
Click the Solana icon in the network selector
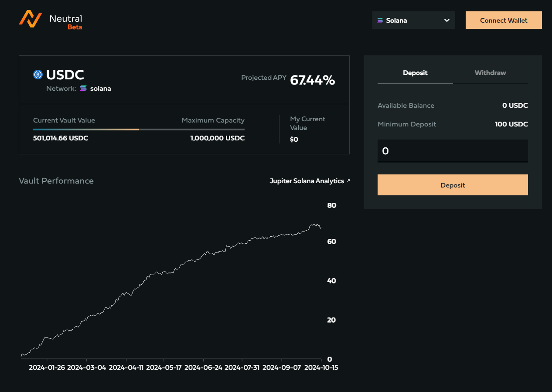[380, 20]
